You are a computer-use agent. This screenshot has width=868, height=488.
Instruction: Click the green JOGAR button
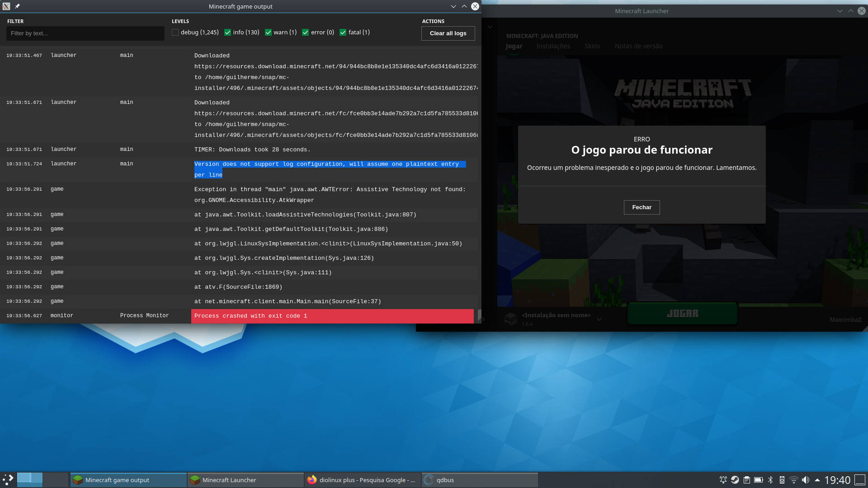(683, 314)
